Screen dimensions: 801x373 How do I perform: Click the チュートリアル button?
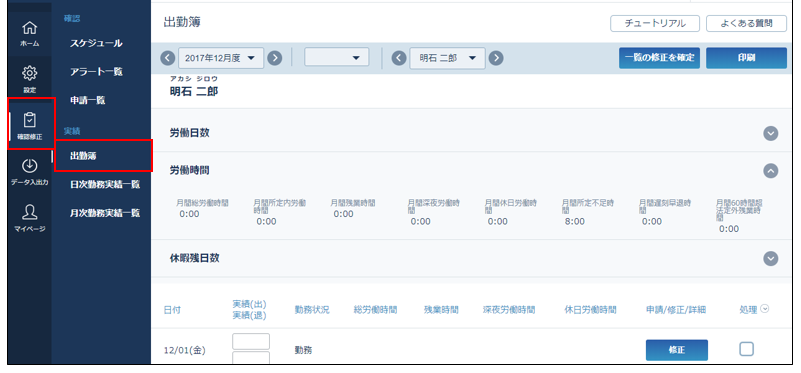655,24
